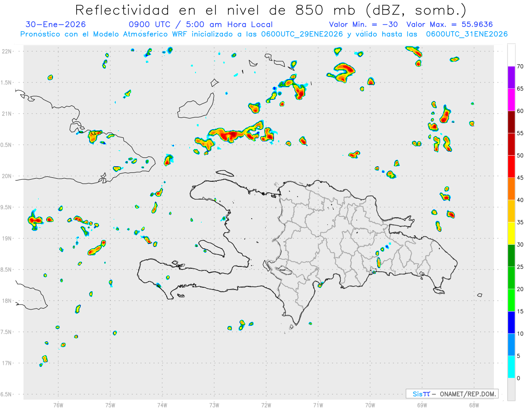Click the yellow 30–35 dBZ colorbar segment
Viewport: 532px width, 411px height.
coord(511,234)
